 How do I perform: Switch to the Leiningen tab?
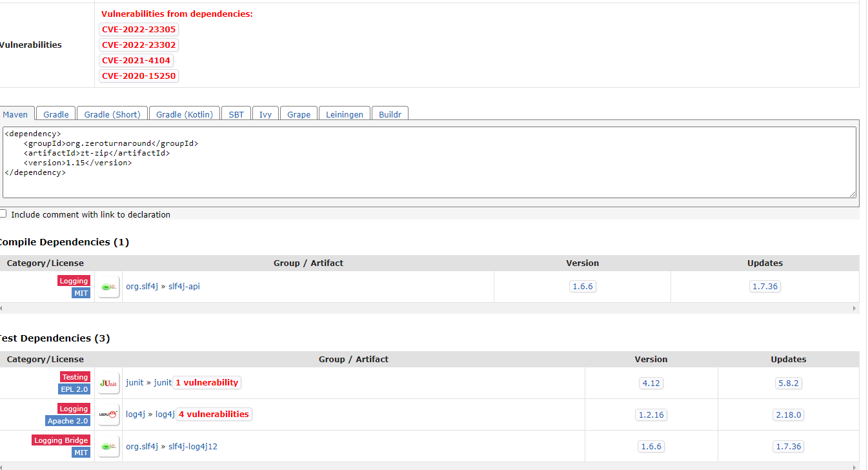click(x=345, y=114)
